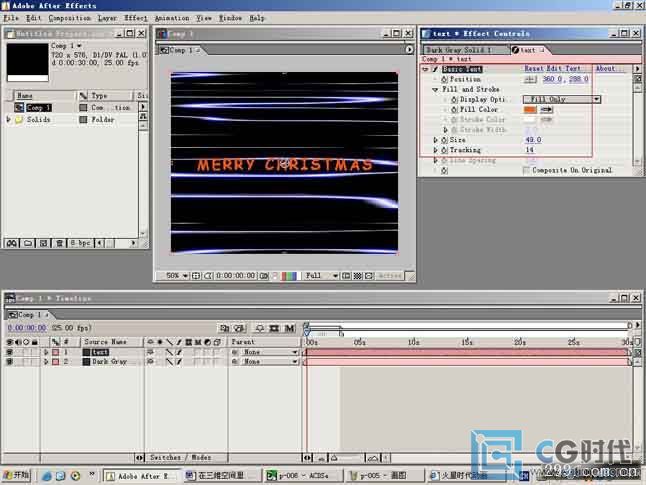The height and width of the screenshot is (485, 646).
Task: Open the Composition menu
Action: click(x=70, y=18)
